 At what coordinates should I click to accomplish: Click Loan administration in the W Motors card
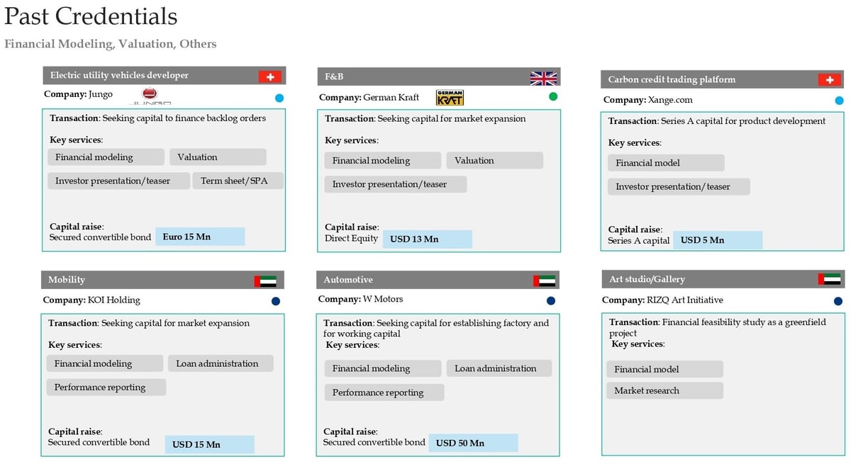coord(499,368)
